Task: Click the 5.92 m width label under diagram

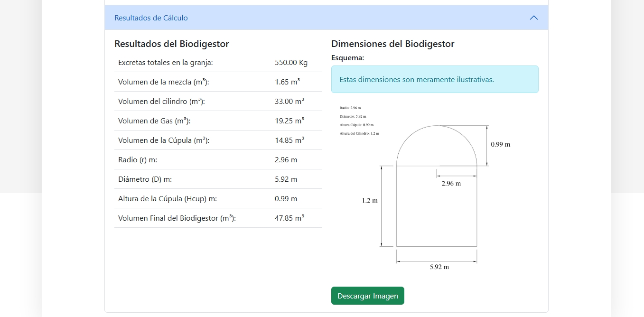Action: click(x=439, y=267)
